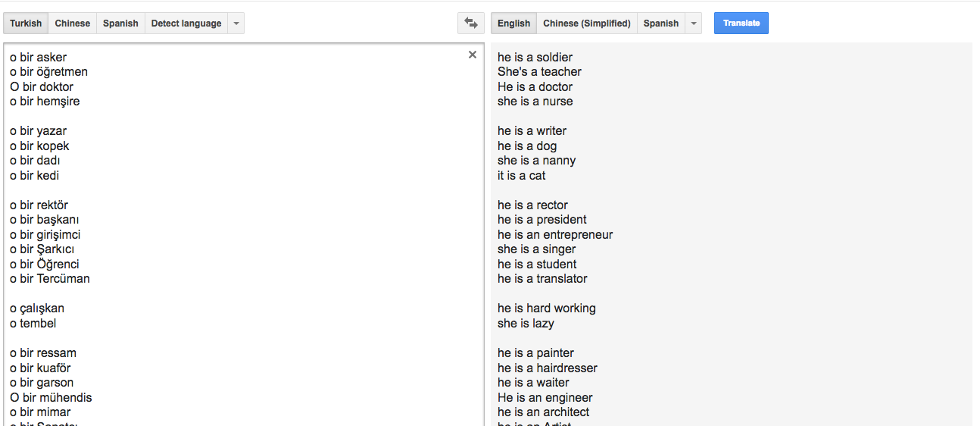Swap source and target languages
This screenshot has width=980, height=426.
471,23
